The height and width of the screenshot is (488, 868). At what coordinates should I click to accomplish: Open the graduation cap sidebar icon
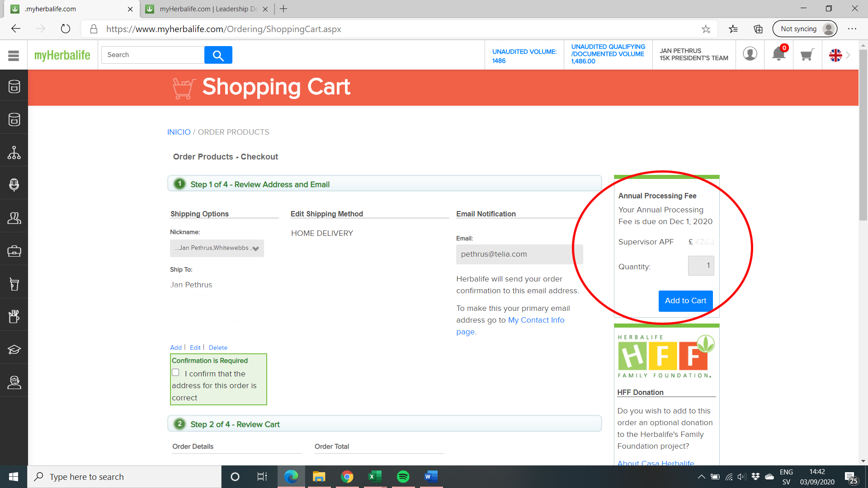click(x=14, y=349)
